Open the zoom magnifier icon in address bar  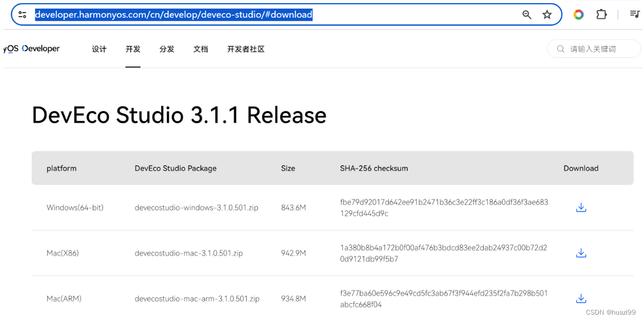527,14
